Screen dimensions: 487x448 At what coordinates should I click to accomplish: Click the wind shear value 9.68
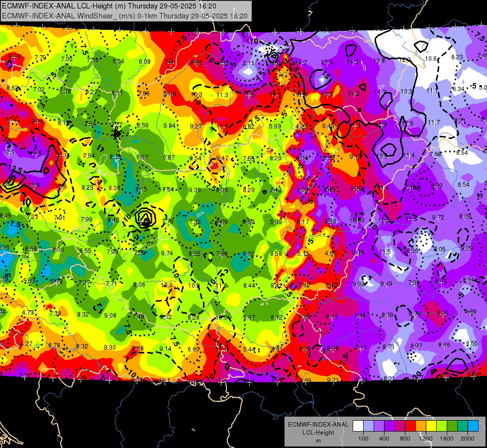click(138, 348)
